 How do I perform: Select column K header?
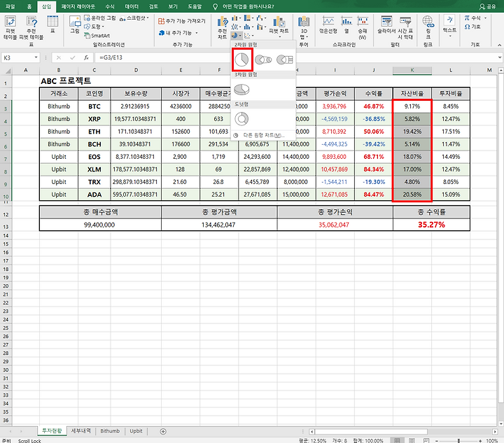(x=412, y=70)
